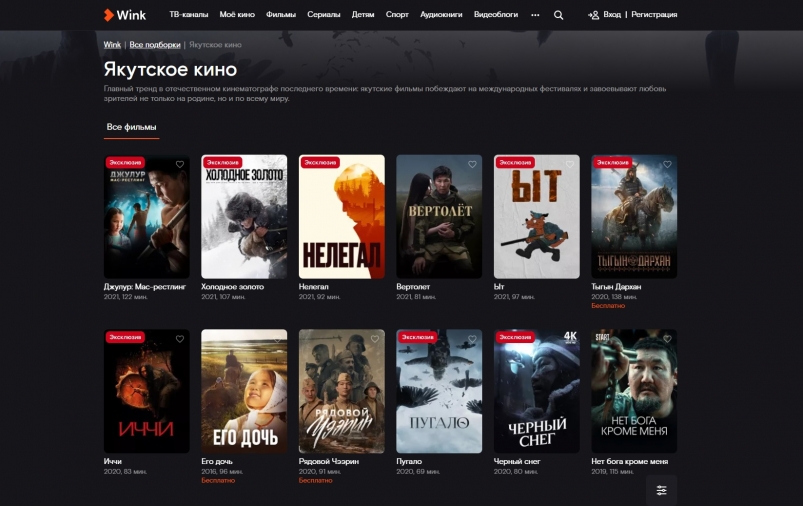Click '2019, 115 мин.' under Нет бога
The image size is (803, 506).
[x=612, y=471]
